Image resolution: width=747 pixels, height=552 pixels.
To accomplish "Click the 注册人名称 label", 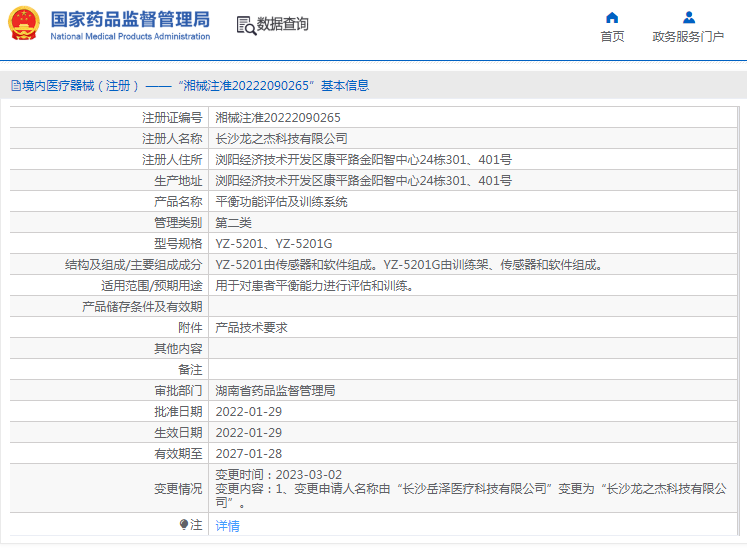I will click(172, 139).
